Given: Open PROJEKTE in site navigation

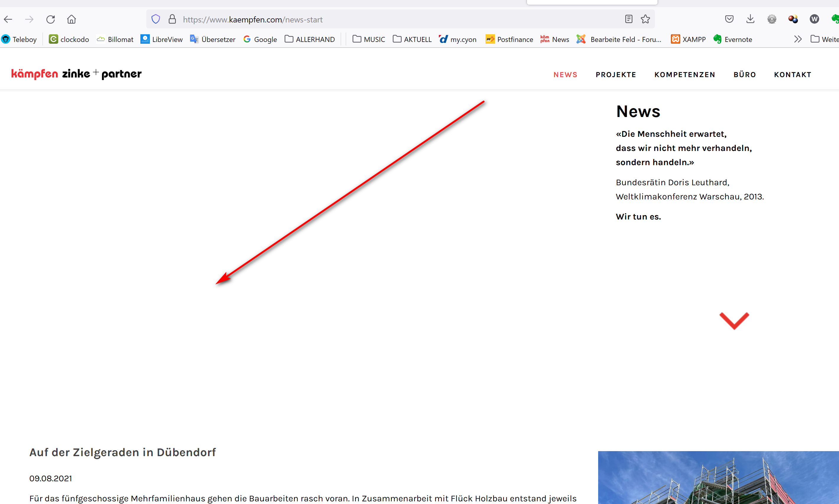Looking at the screenshot, I should click(616, 75).
